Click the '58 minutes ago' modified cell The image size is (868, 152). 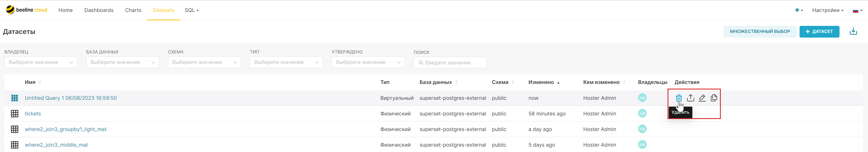point(547,113)
